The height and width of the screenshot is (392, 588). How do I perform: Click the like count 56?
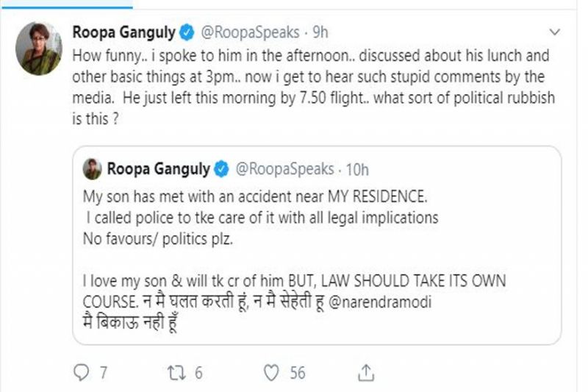(297, 373)
